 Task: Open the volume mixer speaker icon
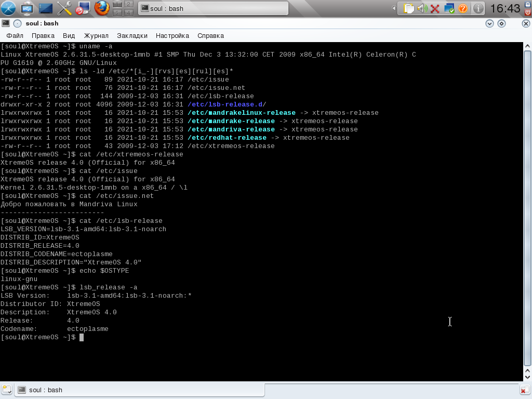[x=422, y=8]
